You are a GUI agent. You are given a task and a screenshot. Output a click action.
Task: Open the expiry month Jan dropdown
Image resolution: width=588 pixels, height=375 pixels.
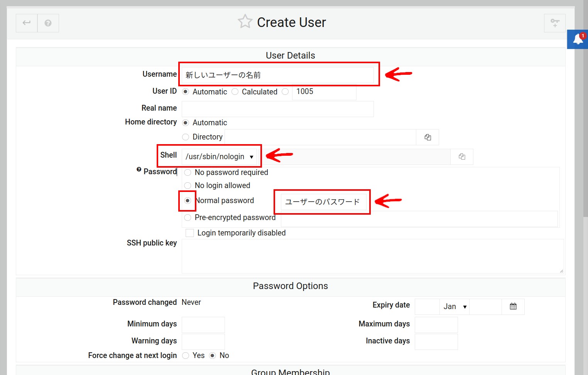point(454,306)
